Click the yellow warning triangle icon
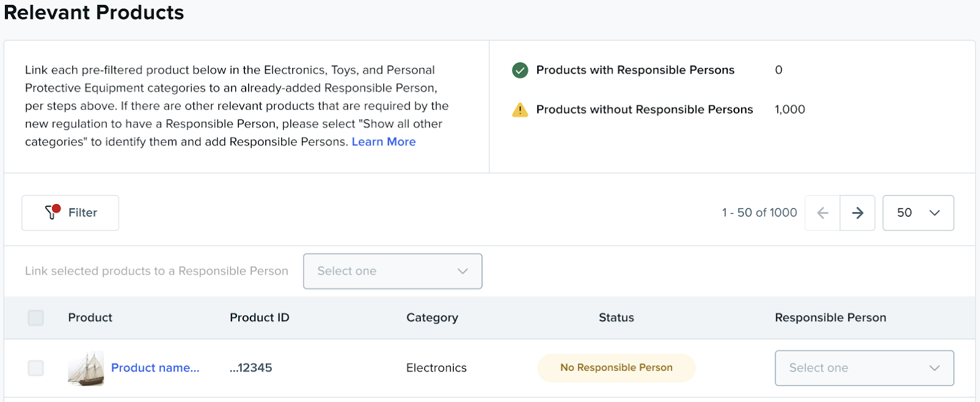This screenshot has width=980, height=402. pos(520,110)
